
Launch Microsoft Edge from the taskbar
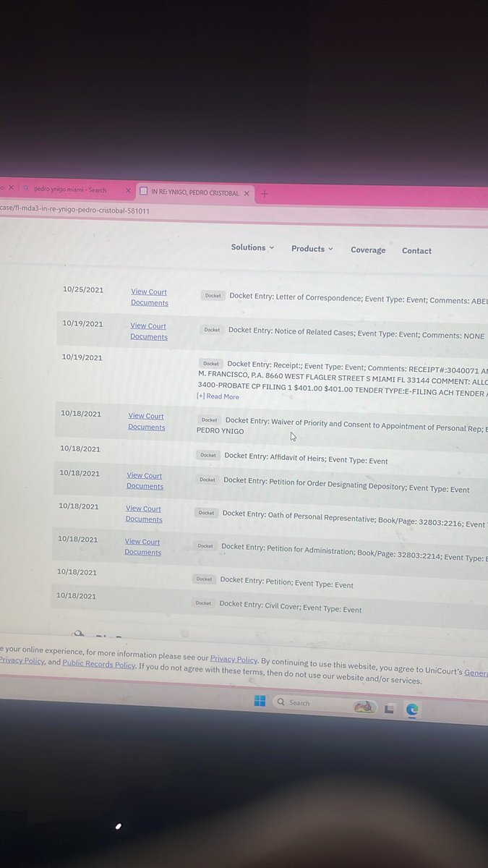point(412,710)
